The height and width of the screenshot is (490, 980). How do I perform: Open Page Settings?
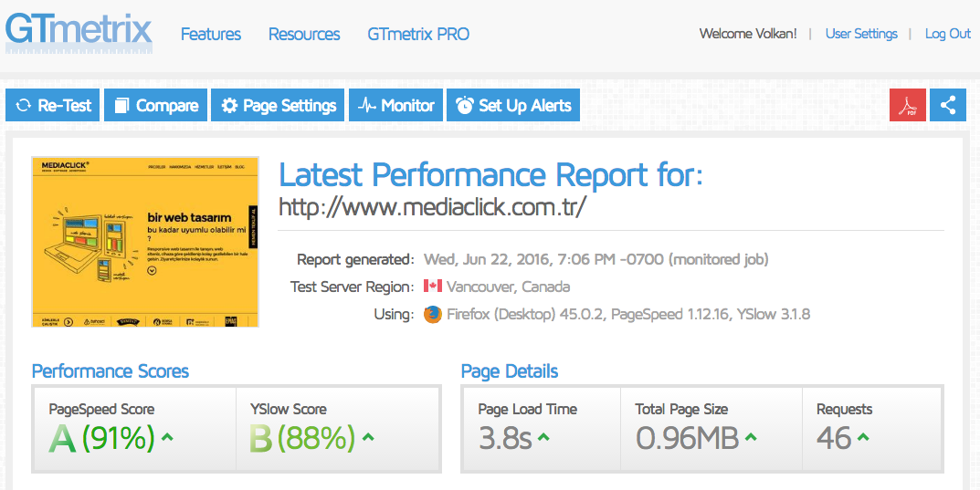[x=278, y=105]
